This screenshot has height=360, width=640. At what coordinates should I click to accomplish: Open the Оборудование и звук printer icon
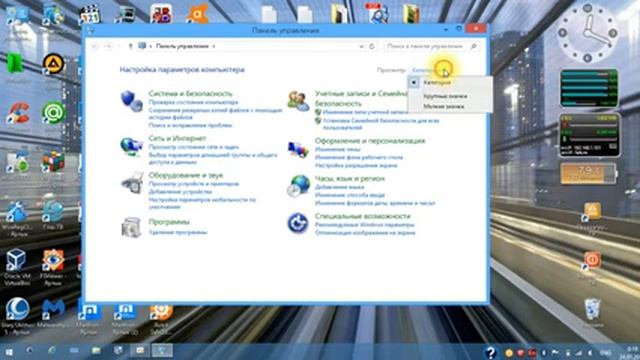click(132, 182)
